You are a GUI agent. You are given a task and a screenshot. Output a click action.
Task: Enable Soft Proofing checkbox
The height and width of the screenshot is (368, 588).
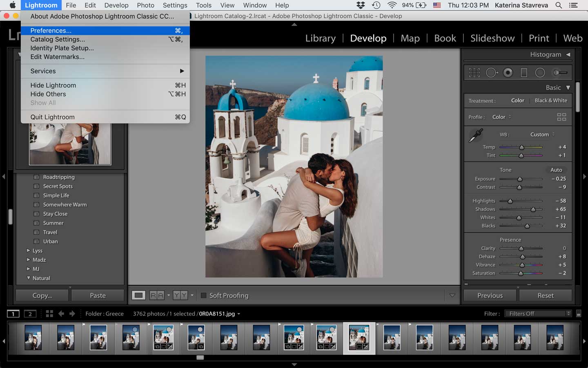tap(203, 295)
